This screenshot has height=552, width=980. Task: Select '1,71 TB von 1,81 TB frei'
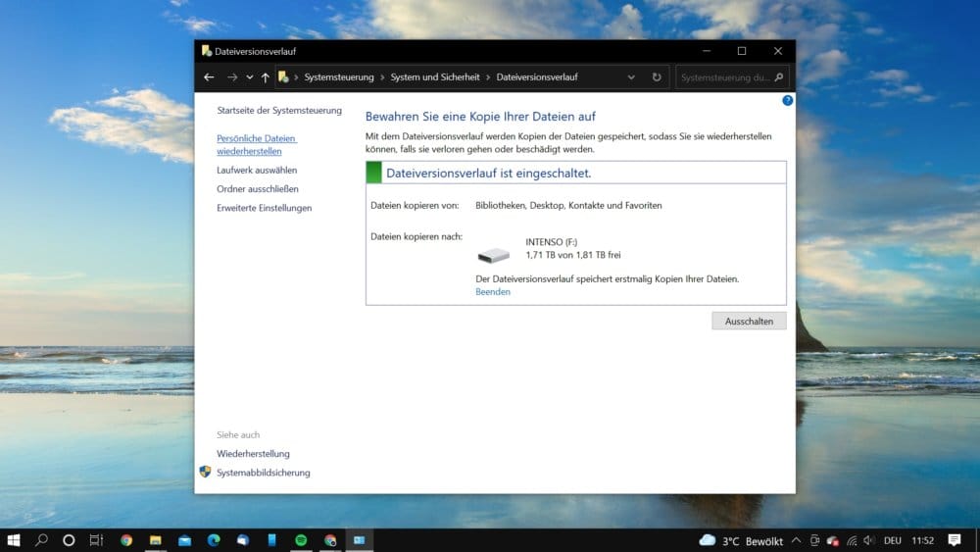click(x=573, y=255)
